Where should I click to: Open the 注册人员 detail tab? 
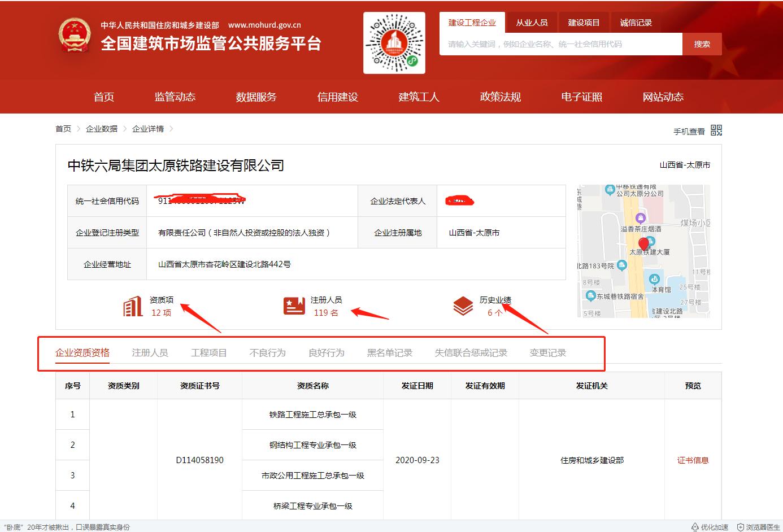[x=150, y=352]
